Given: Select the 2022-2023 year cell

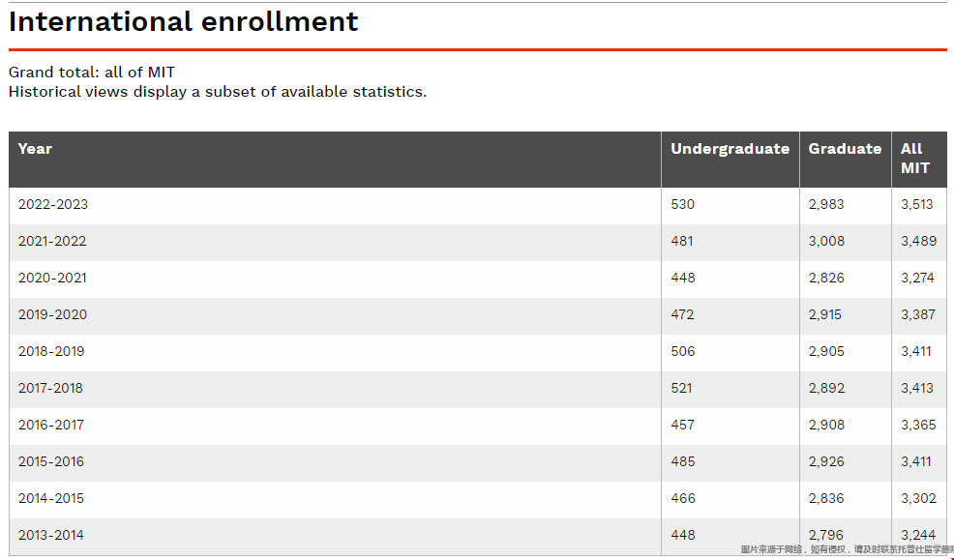Looking at the screenshot, I should pyautogui.click(x=53, y=204).
